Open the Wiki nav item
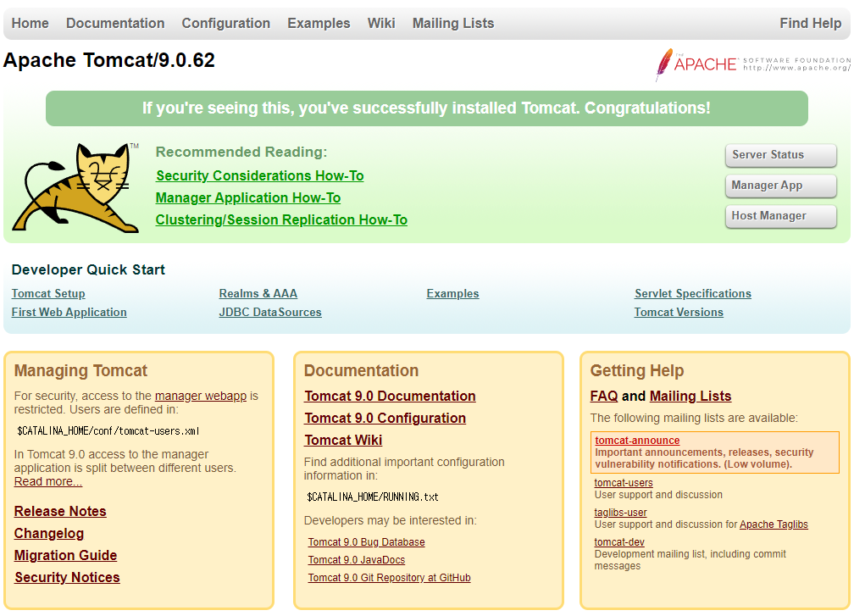This screenshot has width=854, height=616. (381, 24)
